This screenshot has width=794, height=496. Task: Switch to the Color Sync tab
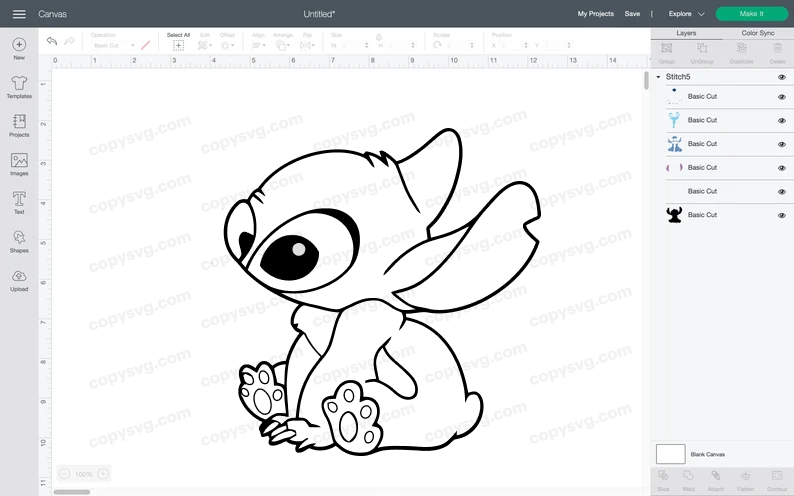(758, 33)
